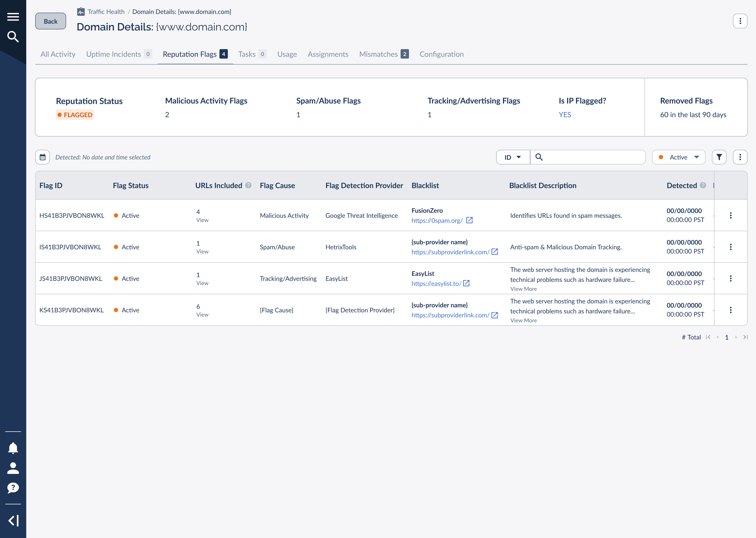Open the Active status filter dropdown

[x=679, y=157]
